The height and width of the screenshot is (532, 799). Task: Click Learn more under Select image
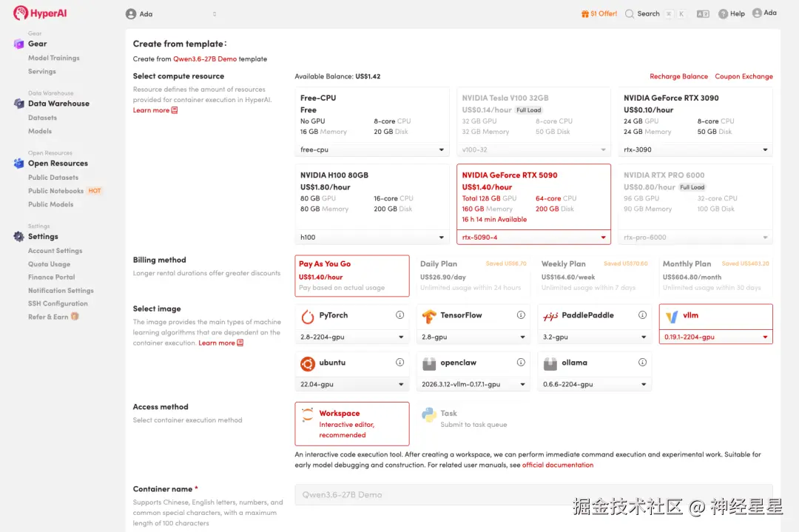[x=220, y=343]
